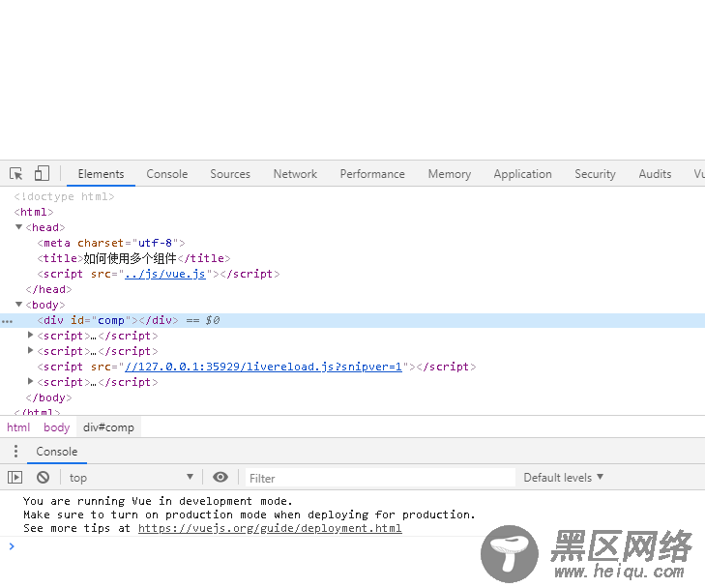
Task: Select the title element row
Action: tap(133, 258)
